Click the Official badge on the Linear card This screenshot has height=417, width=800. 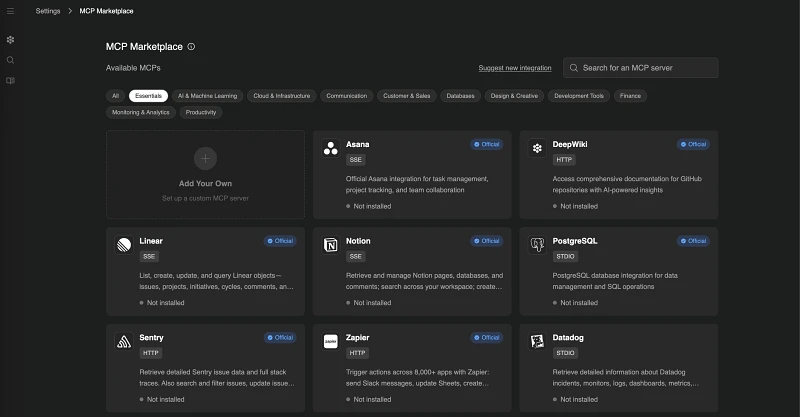280,241
